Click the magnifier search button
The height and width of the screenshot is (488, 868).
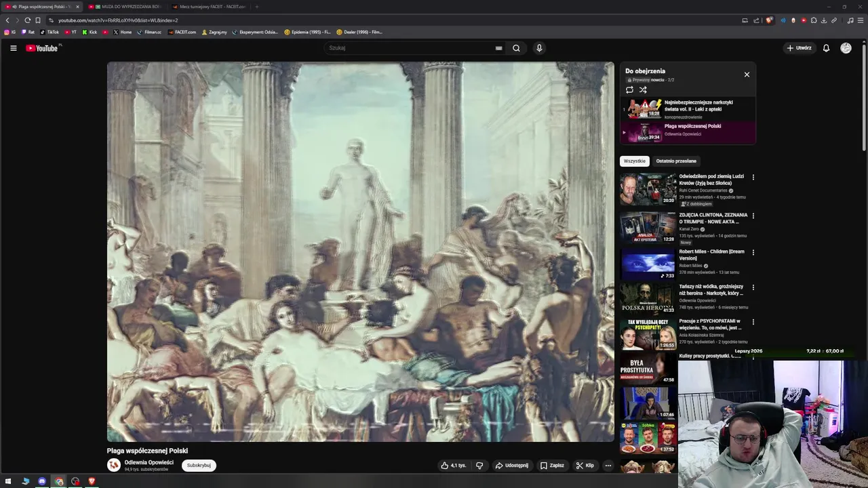[516, 48]
